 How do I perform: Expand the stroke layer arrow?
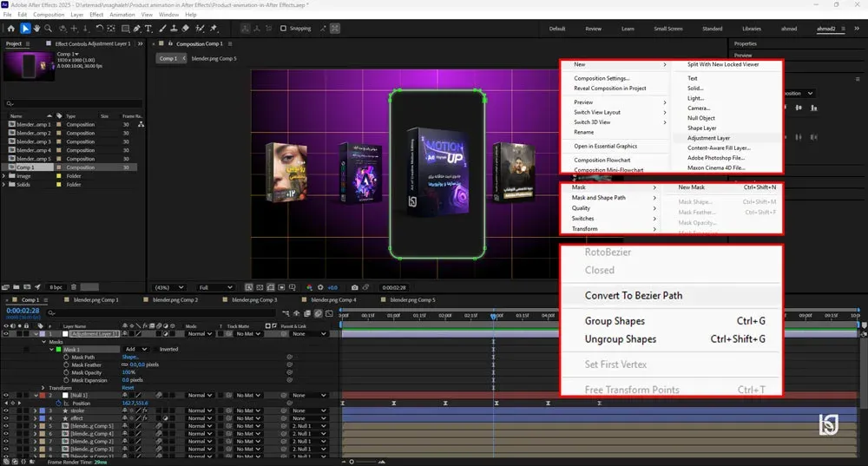tap(36, 410)
